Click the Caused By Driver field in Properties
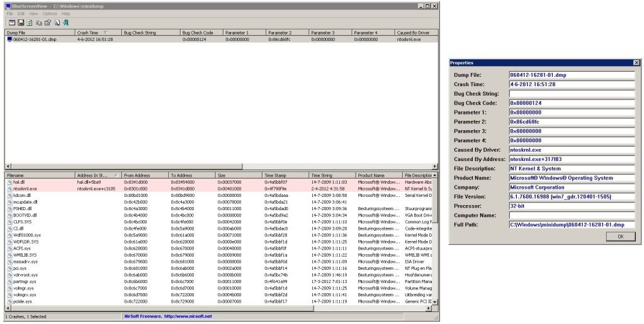644x324 pixels. pos(571,150)
